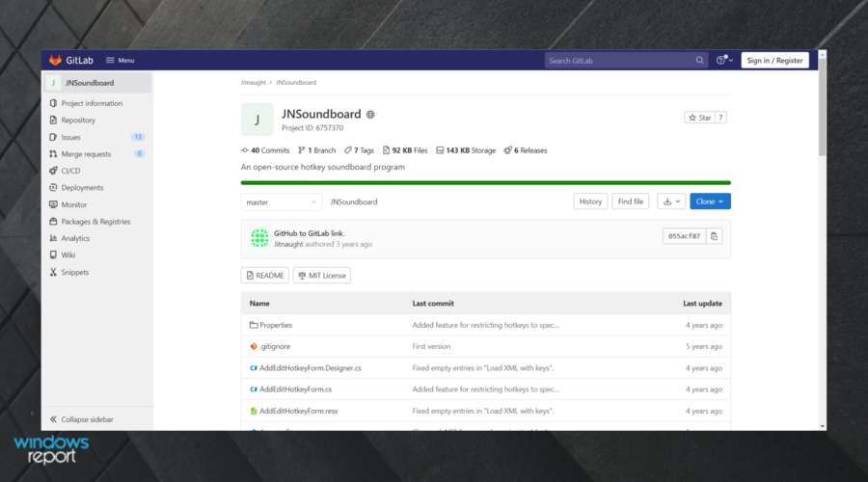The height and width of the screenshot is (482, 868).
Task: Open Packages & Registries
Action: (95, 222)
